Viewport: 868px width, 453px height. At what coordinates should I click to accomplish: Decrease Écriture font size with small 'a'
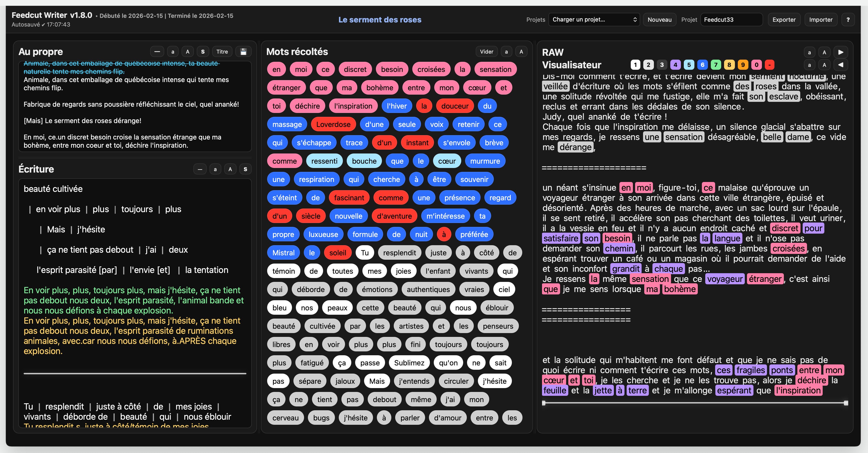pos(215,169)
